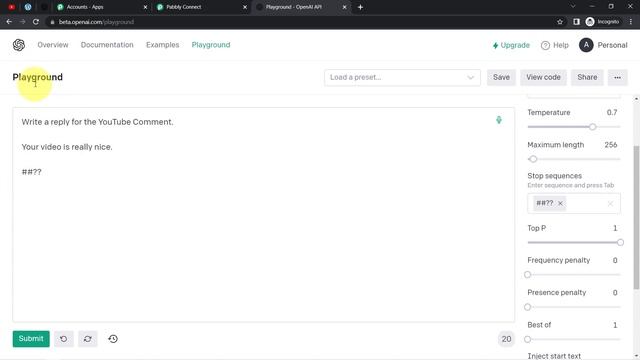640x360 pixels.
Task: Click the Submit button
Action: (x=31, y=339)
